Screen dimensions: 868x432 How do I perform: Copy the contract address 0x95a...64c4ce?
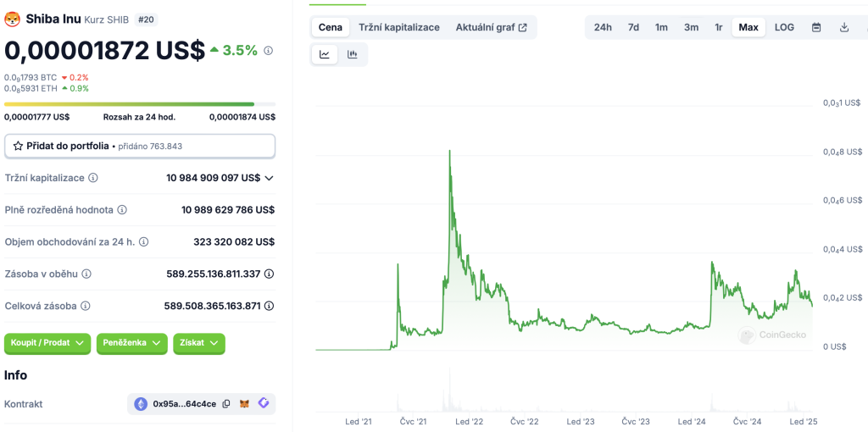tap(225, 404)
